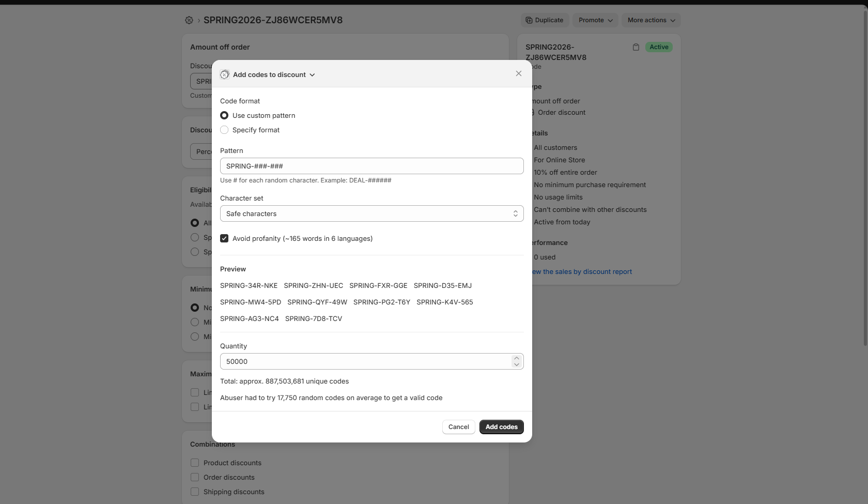Image resolution: width=868 pixels, height=504 pixels.
Task: Enable the "Product discounts" combination
Action: point(195,463)
